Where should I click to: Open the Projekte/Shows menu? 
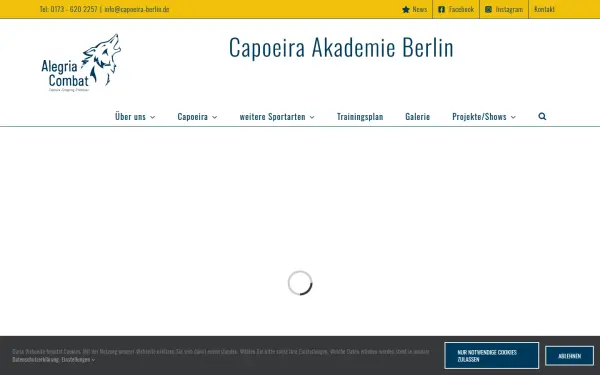(x=479, y=116)
